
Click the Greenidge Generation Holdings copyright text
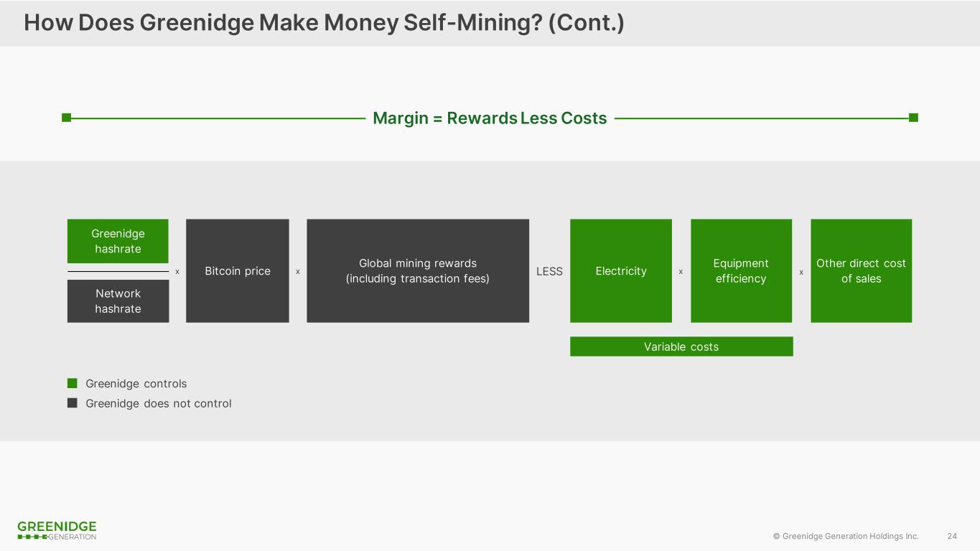[846, 536]
